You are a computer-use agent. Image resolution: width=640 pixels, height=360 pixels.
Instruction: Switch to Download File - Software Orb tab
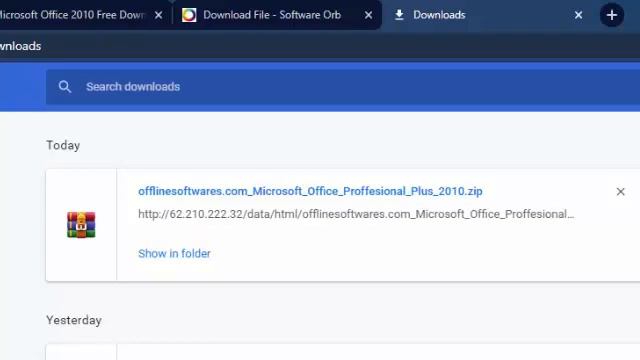(272, 15)
